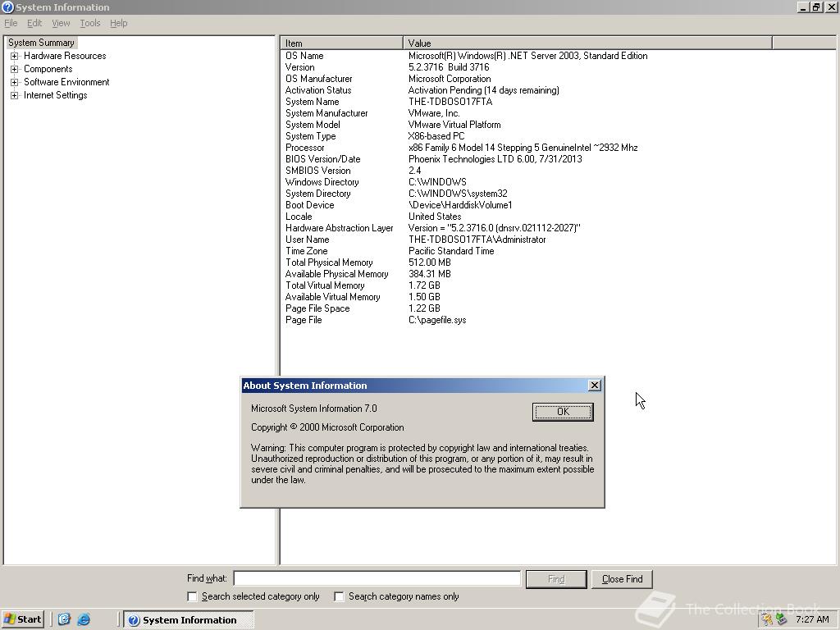Click the Start button

click(22, 619)
